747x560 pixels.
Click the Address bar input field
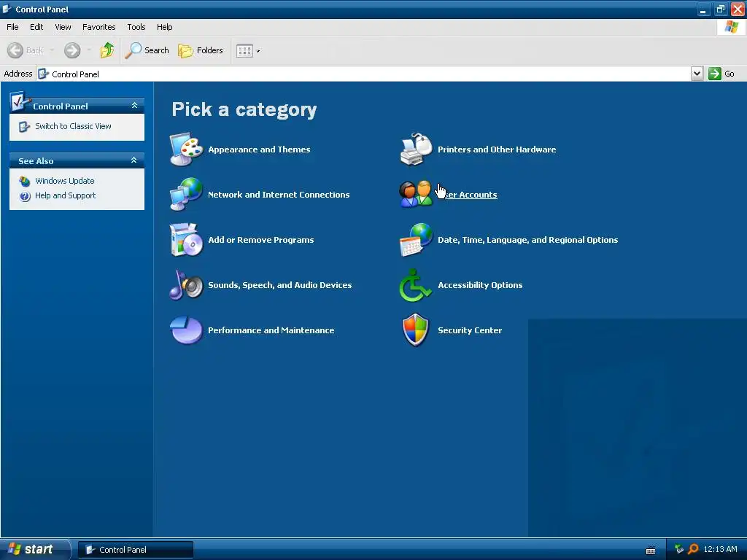pyautogui.click(x=363, y=74)
